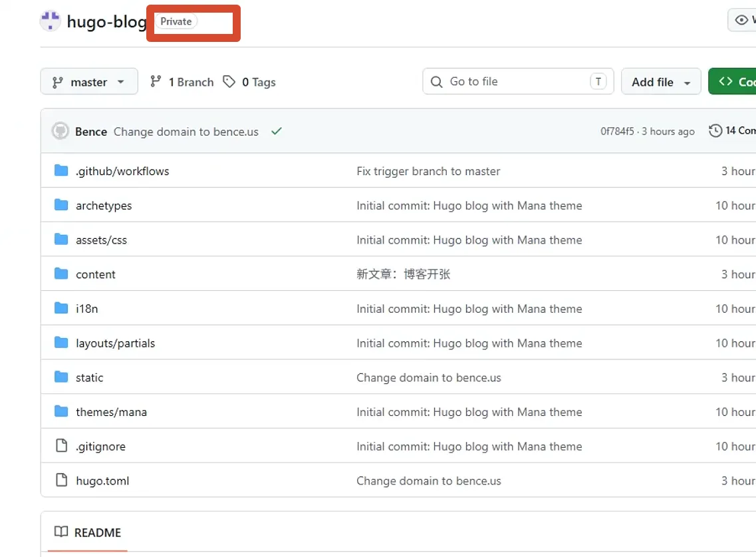Open commit hash 0f784f5

[616, 131]
